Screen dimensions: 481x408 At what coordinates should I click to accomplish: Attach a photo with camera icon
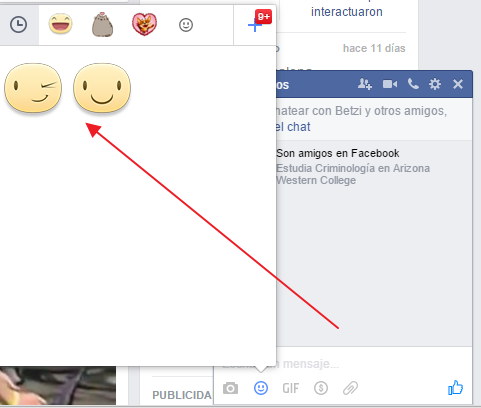[230, 388]
